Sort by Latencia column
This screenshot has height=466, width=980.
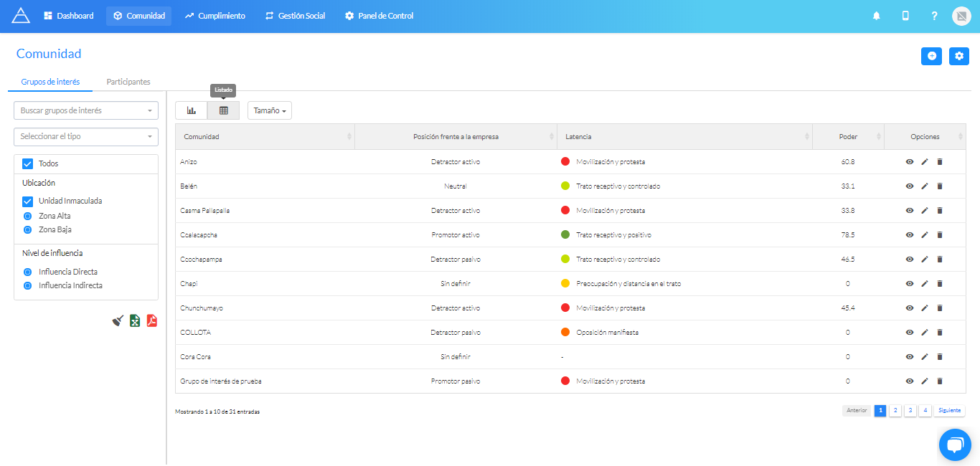point(685,136)
